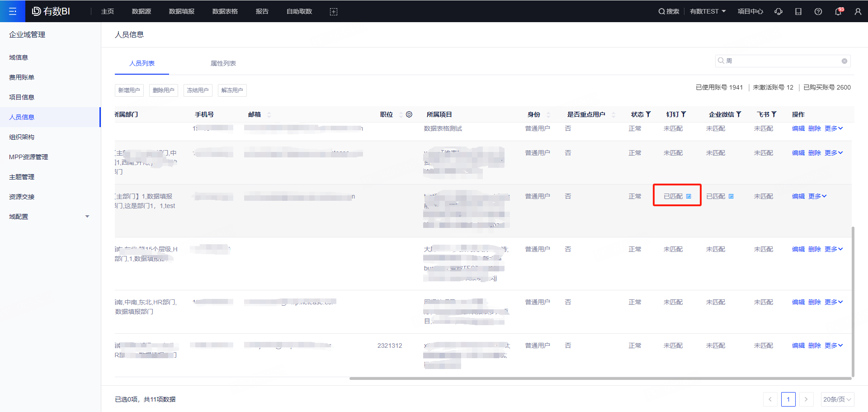
Task: Open the 20条/页 page size dropdown
Action: click(x=837, y=399)
